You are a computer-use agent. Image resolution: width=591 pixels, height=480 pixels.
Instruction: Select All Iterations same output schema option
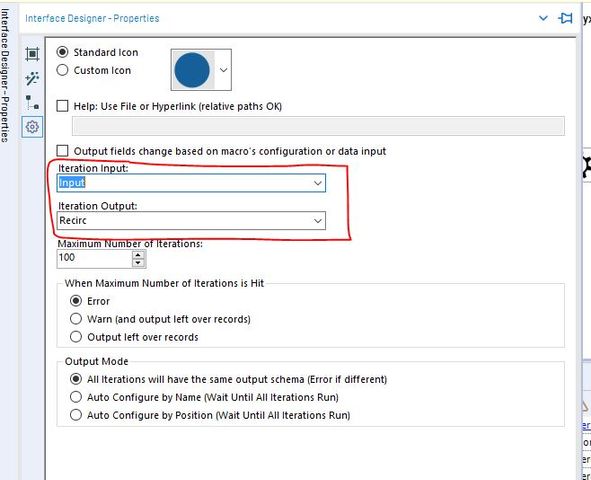tap(76, 379)
